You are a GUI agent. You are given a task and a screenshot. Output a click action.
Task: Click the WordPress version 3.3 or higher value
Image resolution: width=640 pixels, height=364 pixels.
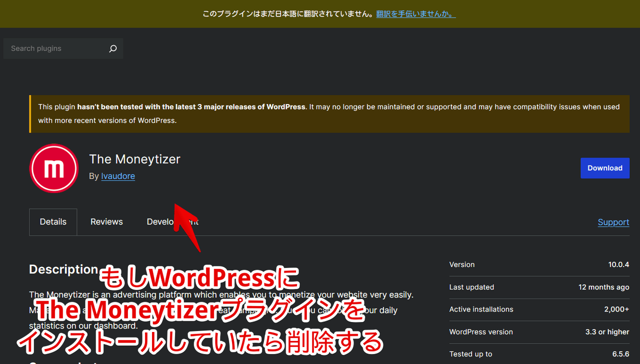(607, 332)
